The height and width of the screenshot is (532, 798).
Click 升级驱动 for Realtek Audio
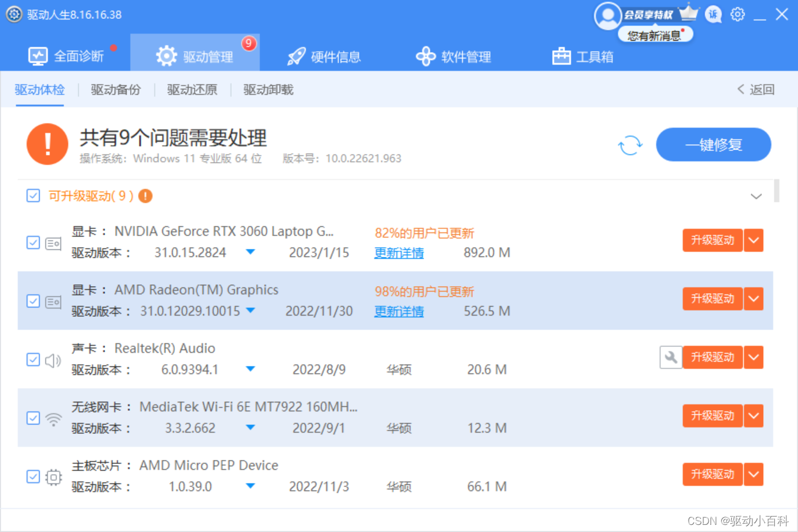point(712,358)
